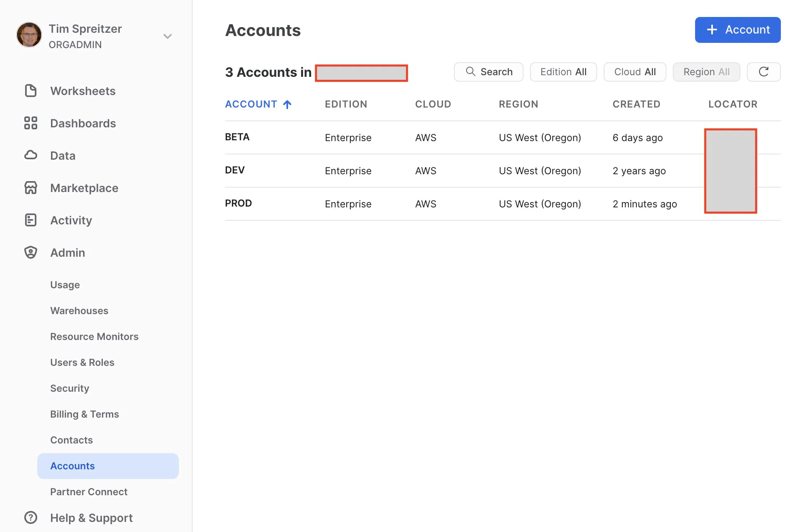The image size is (793, 532).
Task: Sort by the LOCATOR column header
Action: (x=733, y=104)
